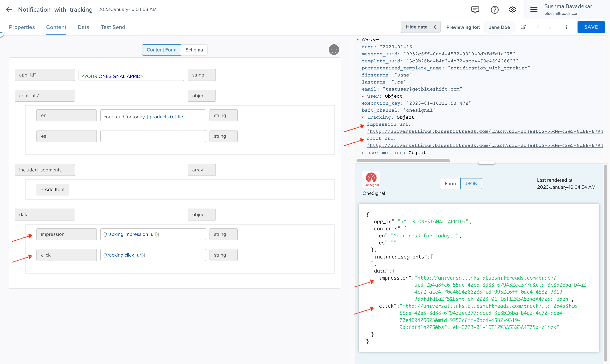Open the settings gear icon
The image size is (610, 364).
coord(512,9)
